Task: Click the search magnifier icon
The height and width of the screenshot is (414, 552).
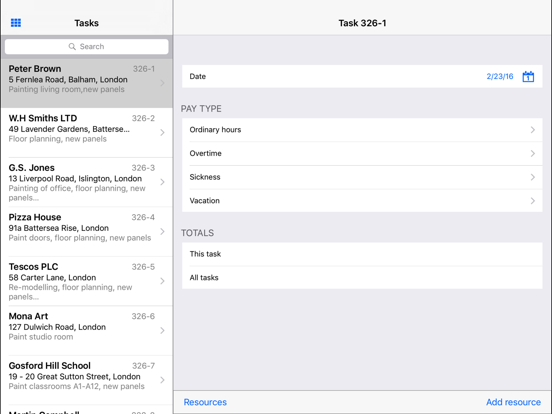Action: click(72, 46)
